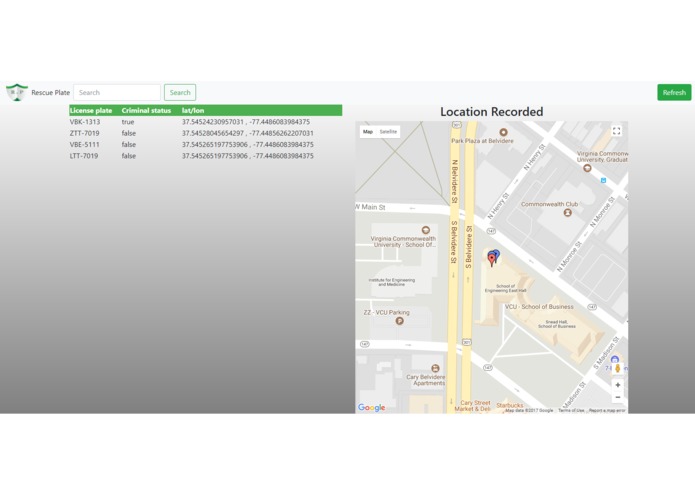Select license plate VBK-1313
The height and width of the screenshot is (494, 695).
(x=85, y=122)
